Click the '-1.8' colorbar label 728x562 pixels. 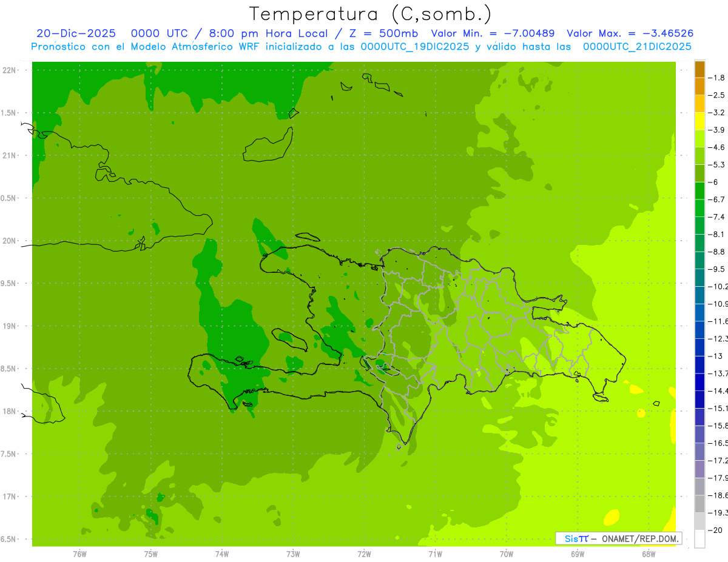point(716,78)
